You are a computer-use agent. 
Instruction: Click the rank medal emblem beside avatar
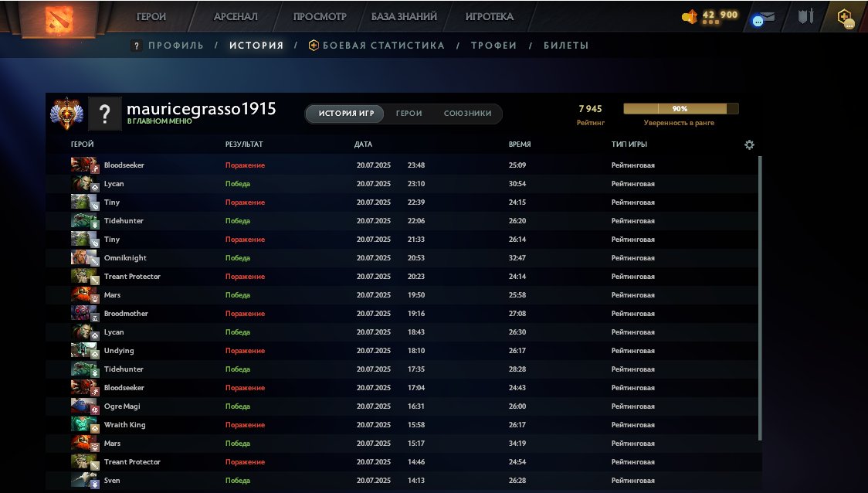coord(66,114)
